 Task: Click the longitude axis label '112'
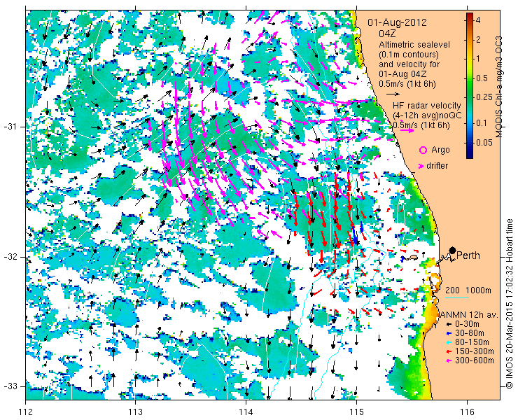26,412
